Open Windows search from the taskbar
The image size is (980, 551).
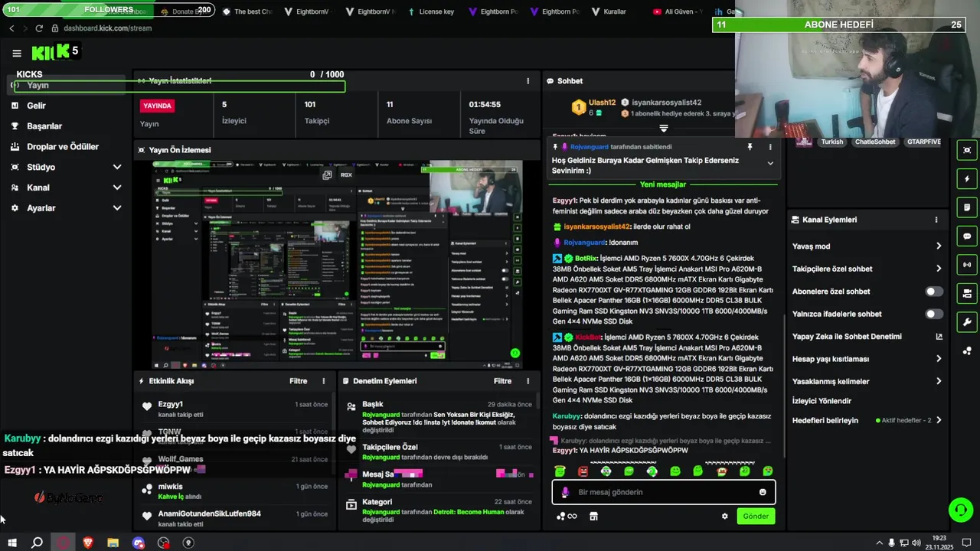[37, 543]
